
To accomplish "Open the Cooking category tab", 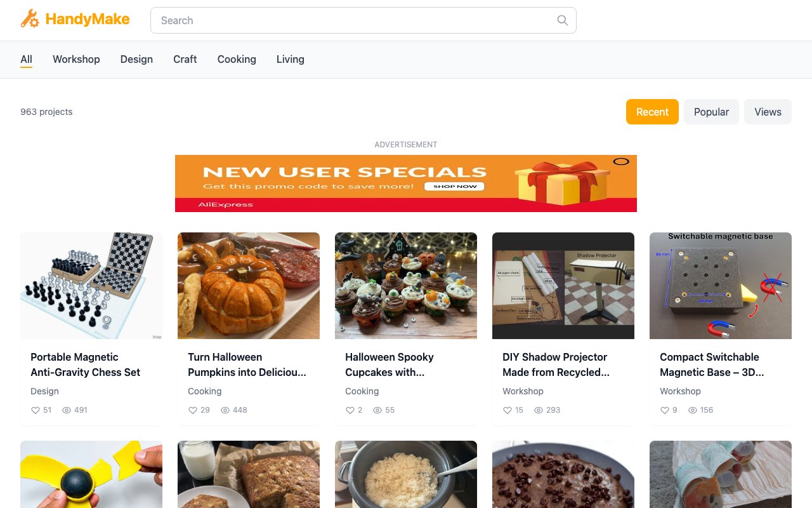I will coord(237,59).
